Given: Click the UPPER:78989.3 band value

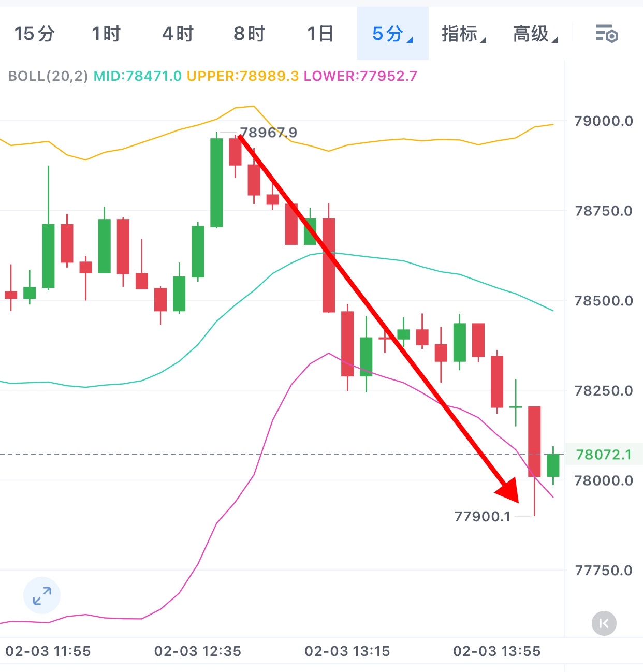Looking at the screenshot, I should coord(242,76).
